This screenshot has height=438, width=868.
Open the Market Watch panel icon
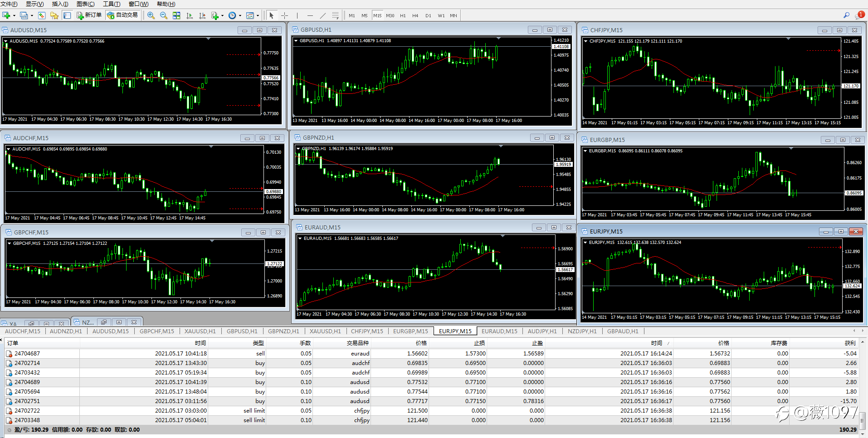[42, 15]
